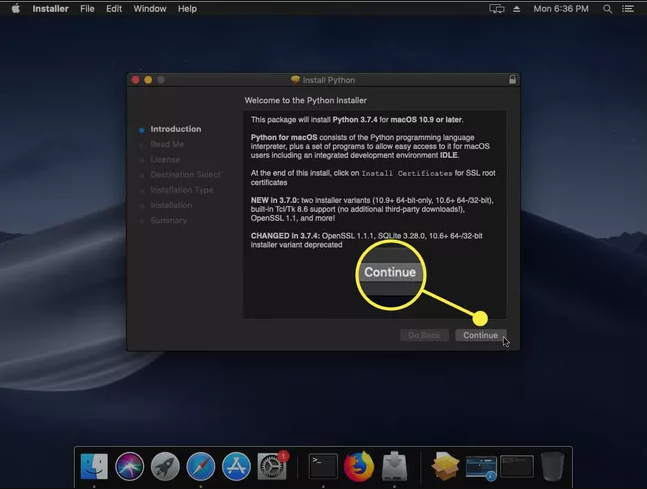Click the 'This package will install Python 3.7.4' line
The height and width of the screenshot is (489, 647).
coord(357,120)
